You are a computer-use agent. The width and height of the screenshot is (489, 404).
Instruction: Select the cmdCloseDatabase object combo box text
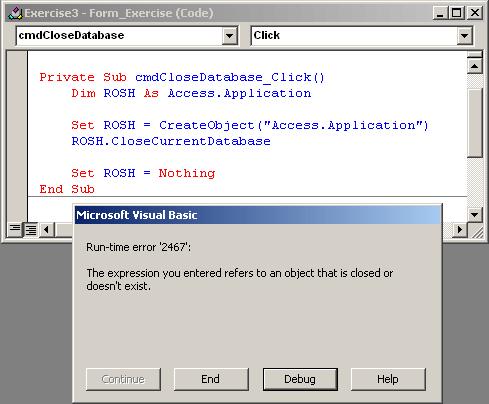click(x=71, y=35)
